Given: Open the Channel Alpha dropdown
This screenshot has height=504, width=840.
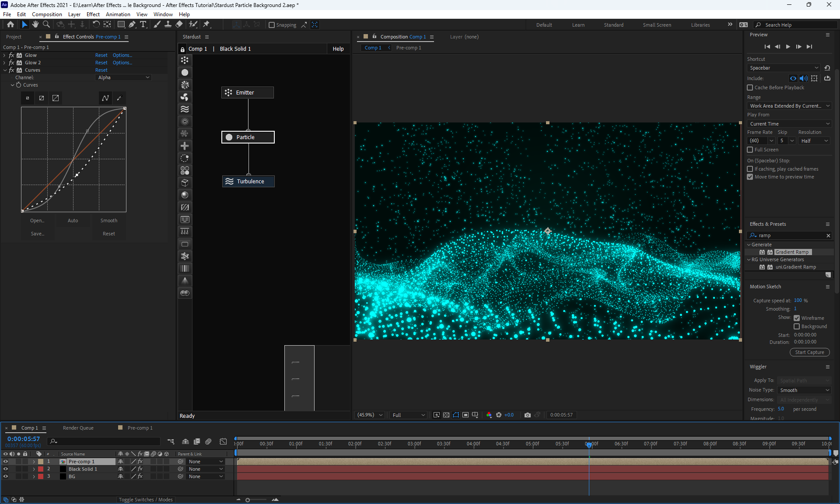Looking at the screenshot, I should pyautogui.click(x=123, y=77).
